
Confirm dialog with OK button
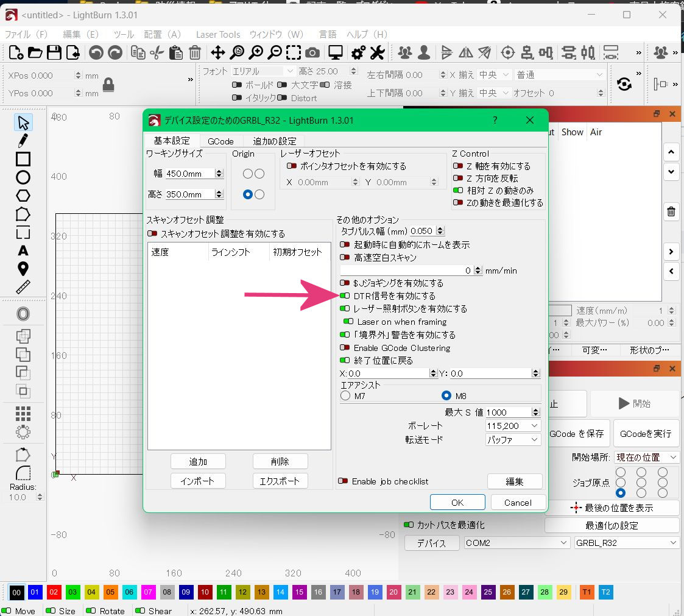click(457, 502)
